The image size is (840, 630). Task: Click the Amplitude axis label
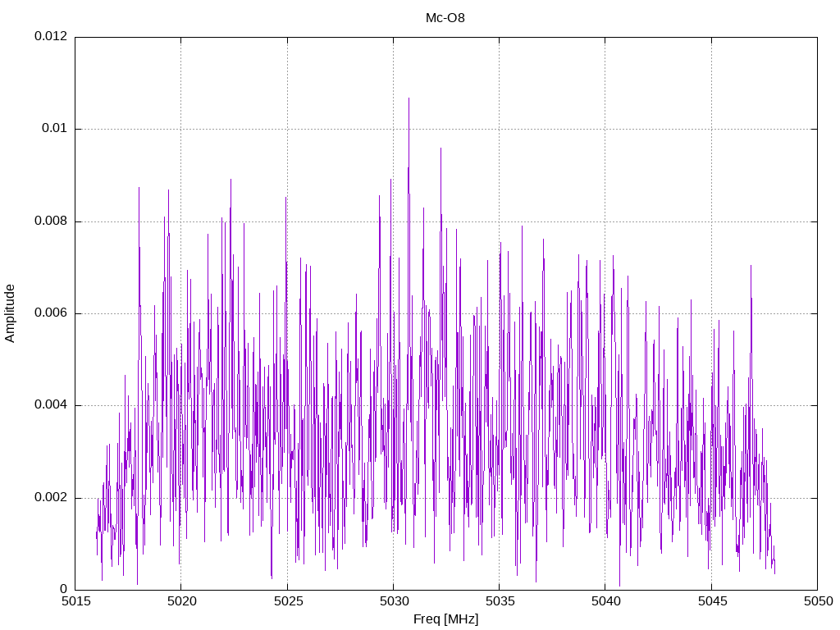pyautogui.click(x=10, y=313)
